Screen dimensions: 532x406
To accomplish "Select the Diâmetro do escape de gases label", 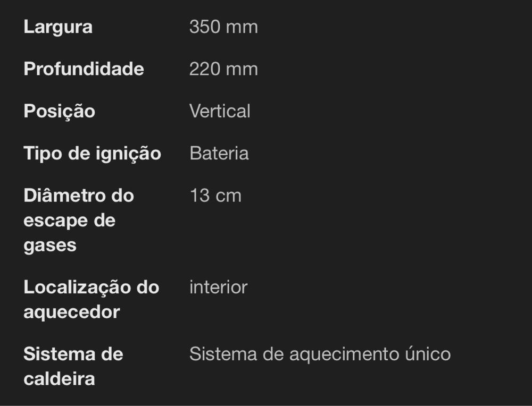I will (x=79, y=221).
